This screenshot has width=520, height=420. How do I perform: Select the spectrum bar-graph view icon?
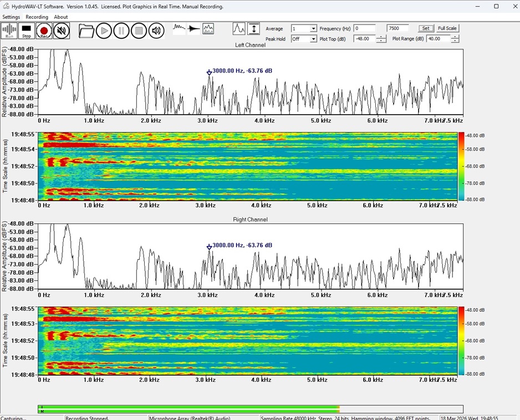208,29
